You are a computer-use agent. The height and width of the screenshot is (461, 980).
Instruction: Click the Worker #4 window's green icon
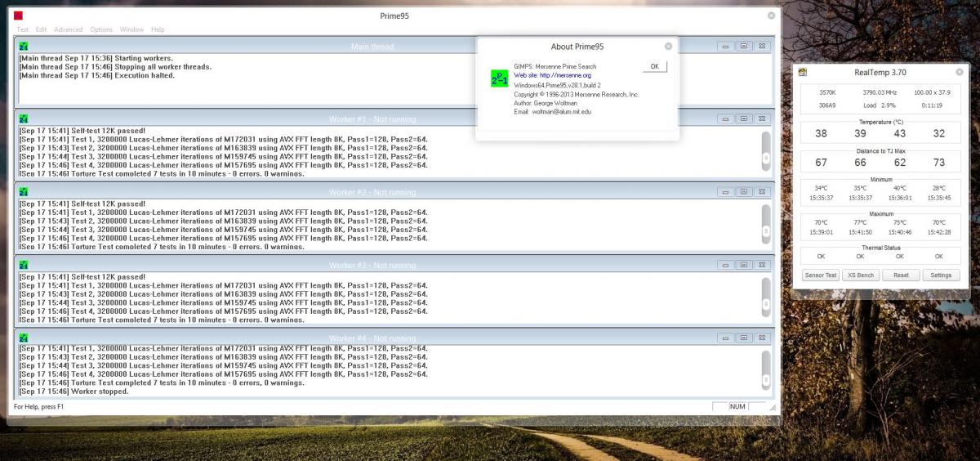tap(24, 338)
